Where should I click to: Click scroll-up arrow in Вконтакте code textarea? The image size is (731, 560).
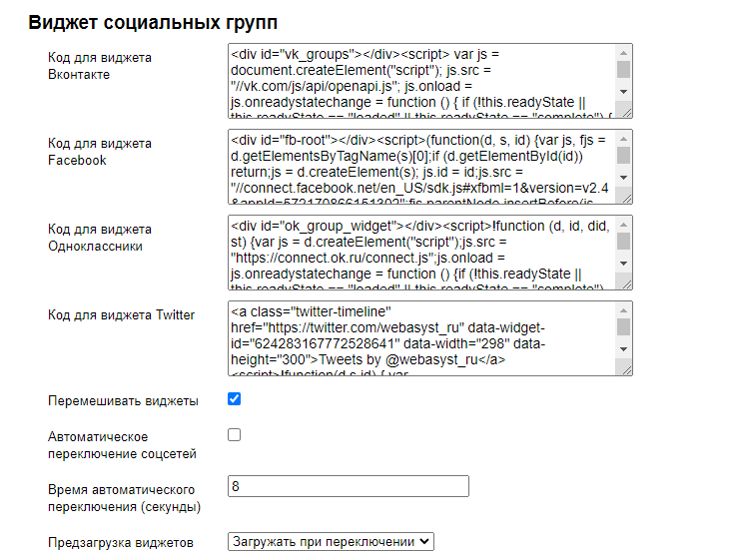pyautogui.click(x=623, y=51)
